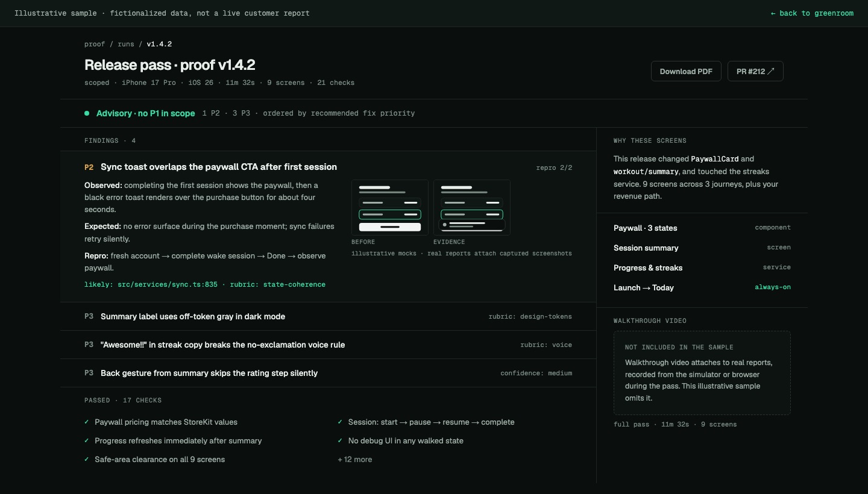This screenshot has height=494, width=868.
Task: Click checkmark beside Session start pause resume
Action: pyautogui.click(x=341, y=422)
